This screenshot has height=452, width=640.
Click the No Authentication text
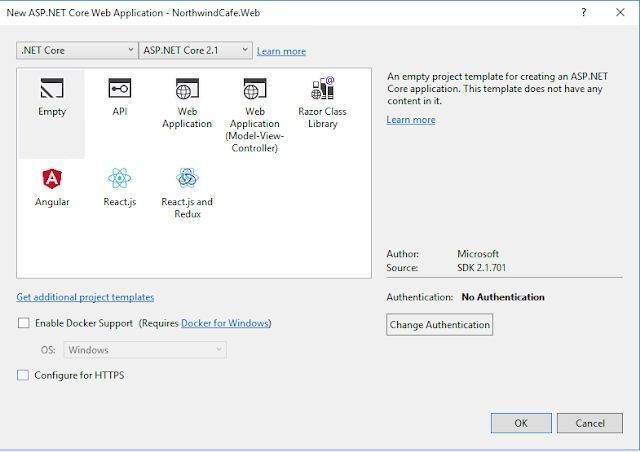tap(503, 297)
